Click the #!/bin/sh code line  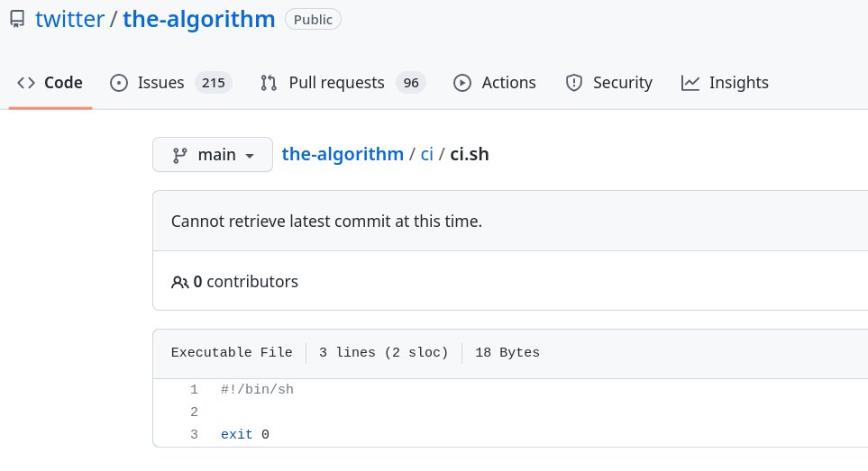coord(257,390)
